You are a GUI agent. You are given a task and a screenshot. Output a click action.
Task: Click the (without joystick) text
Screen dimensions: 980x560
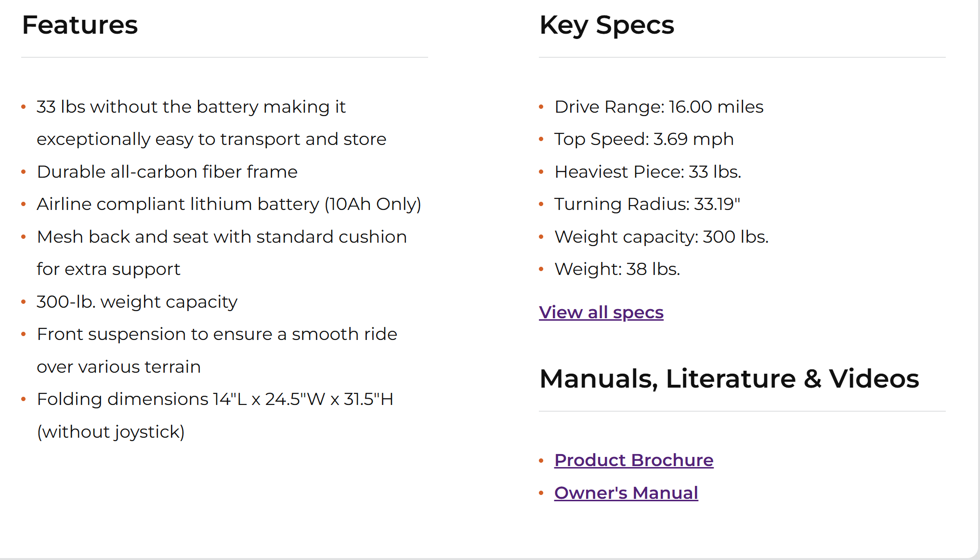(111, 432)
